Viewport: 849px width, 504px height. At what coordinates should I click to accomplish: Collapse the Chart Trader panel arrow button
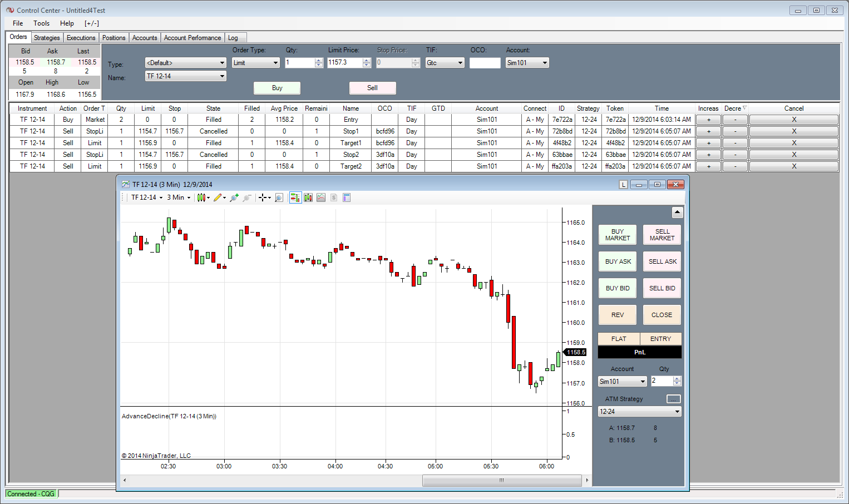pyautogui.click(x=677, y=212)
